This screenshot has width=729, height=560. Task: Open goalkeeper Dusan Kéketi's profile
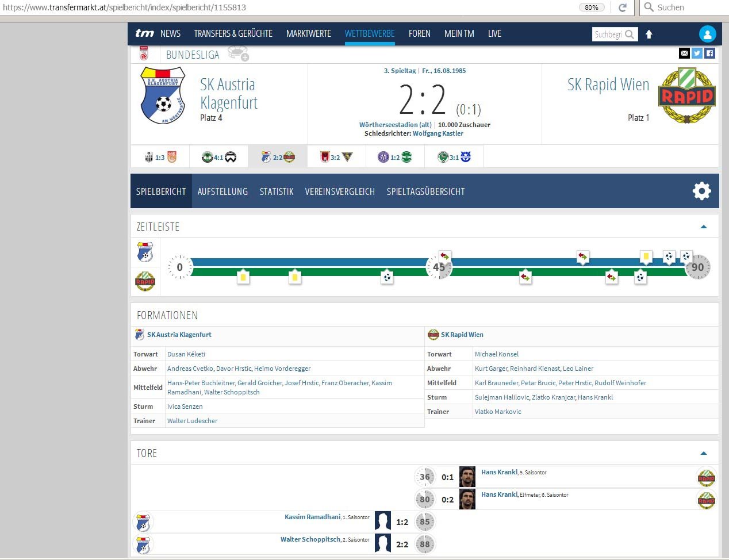tap(186, 354)
